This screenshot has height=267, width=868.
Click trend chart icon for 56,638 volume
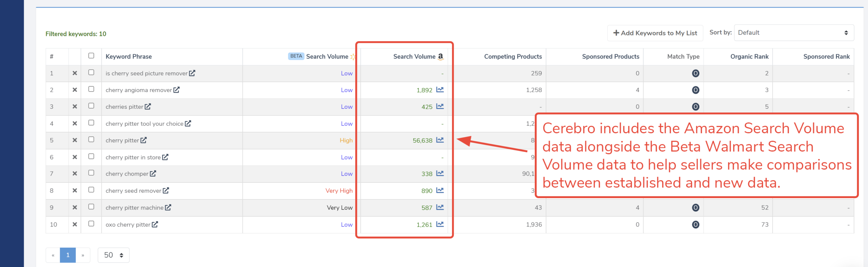point(440,140)
